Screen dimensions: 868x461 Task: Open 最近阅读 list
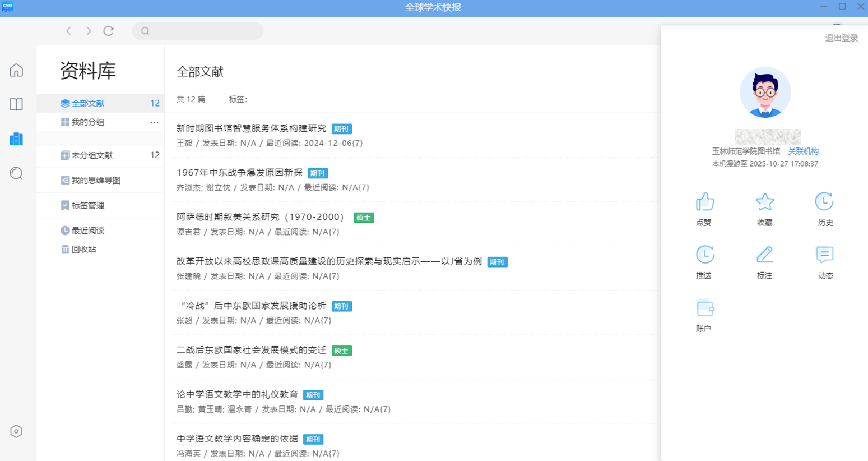[x=101, y=231]
